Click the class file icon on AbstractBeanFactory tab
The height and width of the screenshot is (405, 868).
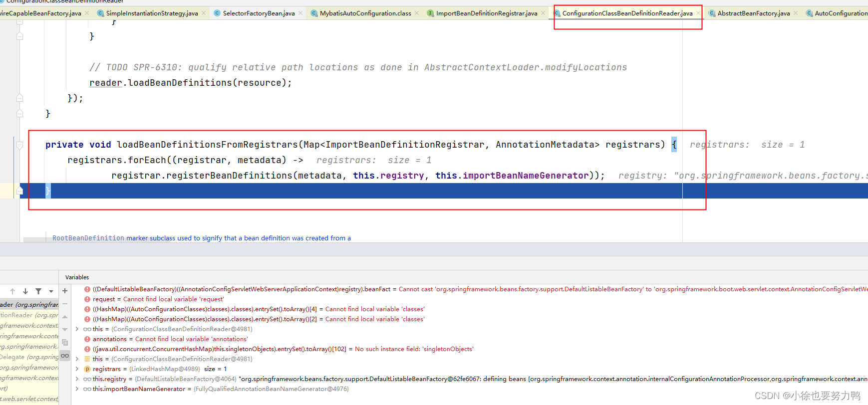point(712,13)
